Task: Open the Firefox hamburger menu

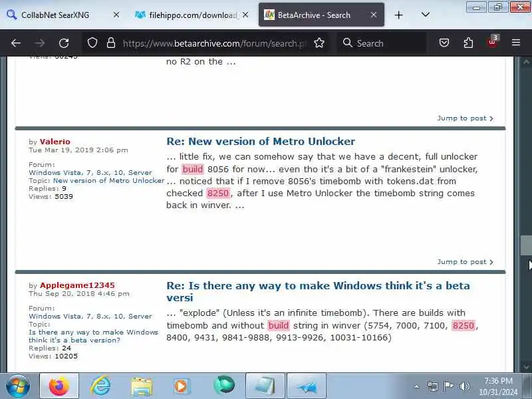Action: 516,43
